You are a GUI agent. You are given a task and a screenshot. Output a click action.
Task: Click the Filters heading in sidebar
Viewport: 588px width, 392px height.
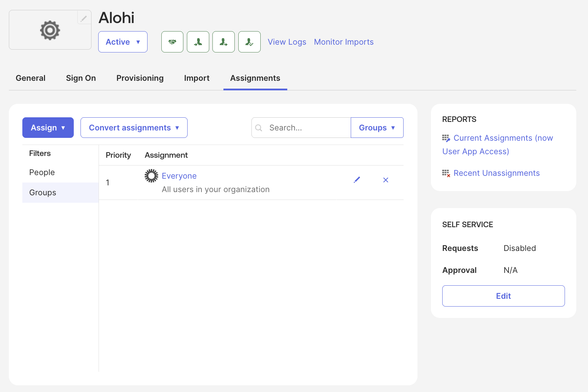point(40,153)
